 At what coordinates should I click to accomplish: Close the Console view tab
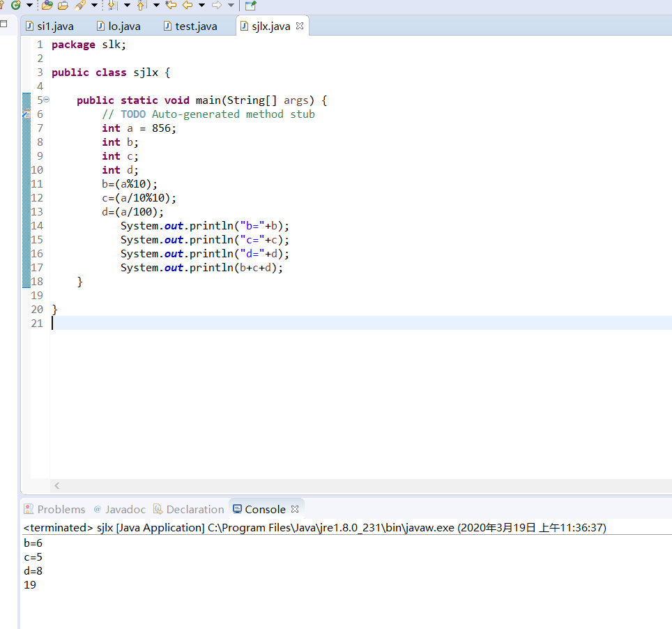[295, 509]
